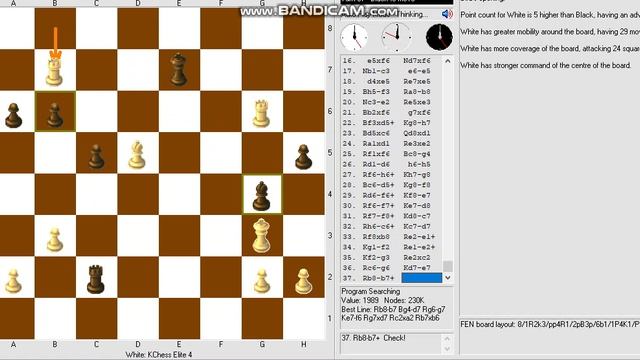Pick the black pawn on a6

click(13, 116)
